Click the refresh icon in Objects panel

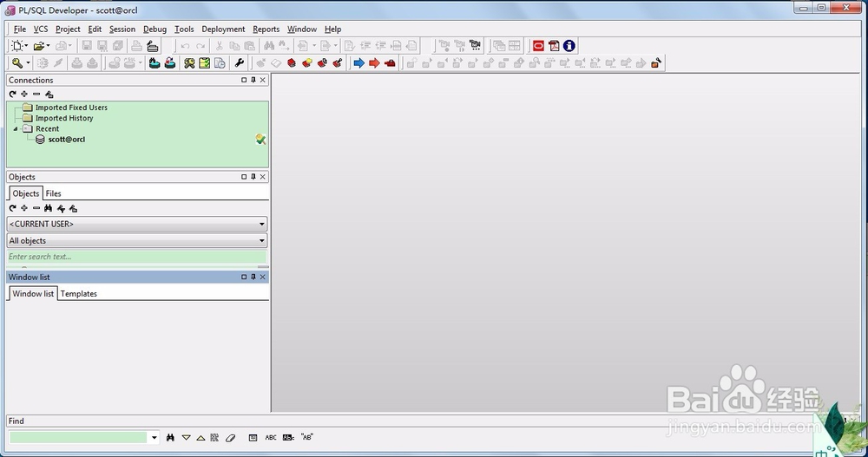(x=12, y=209)
